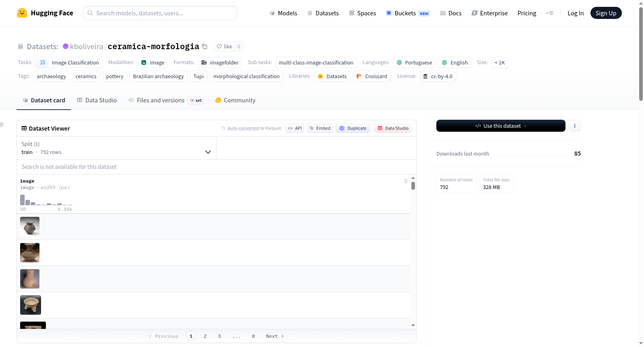Click viewer scrollbar down arrow
Image resolution: width=644 pixels, height=347 pixels.
tap(413, 325)
